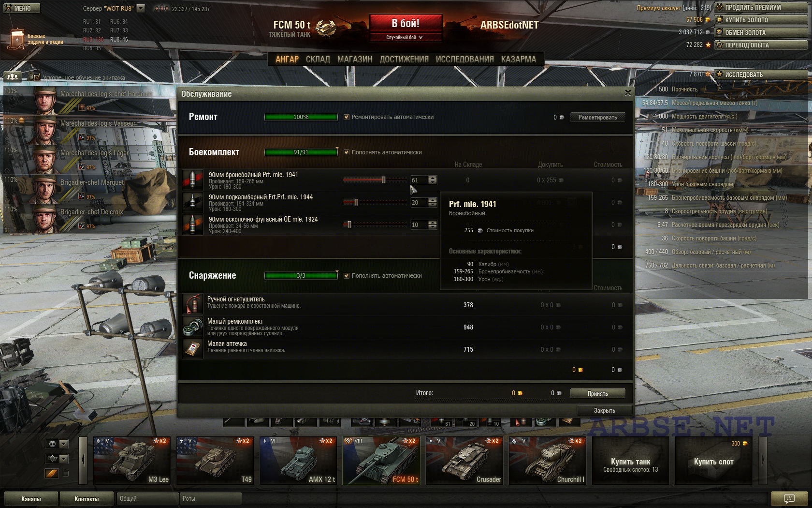812x508 pixels.
Task: Select the small repair kit icon
Action: (x=192, y=327)
